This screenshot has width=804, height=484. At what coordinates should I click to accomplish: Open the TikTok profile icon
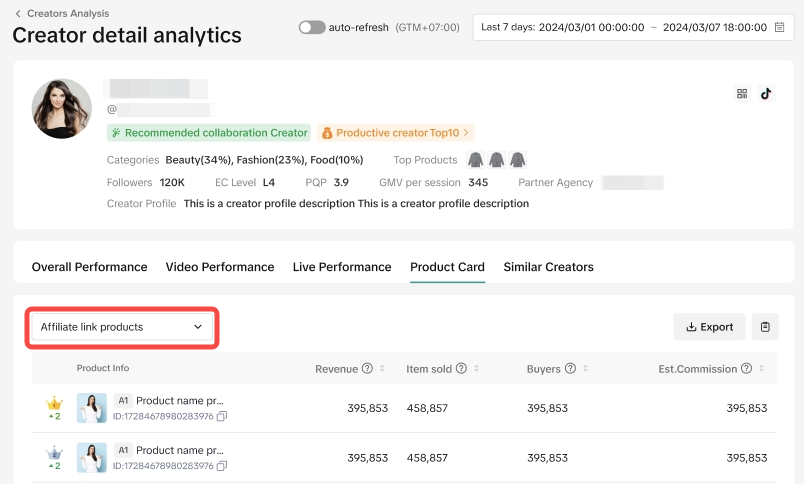(x=766, y=94)
